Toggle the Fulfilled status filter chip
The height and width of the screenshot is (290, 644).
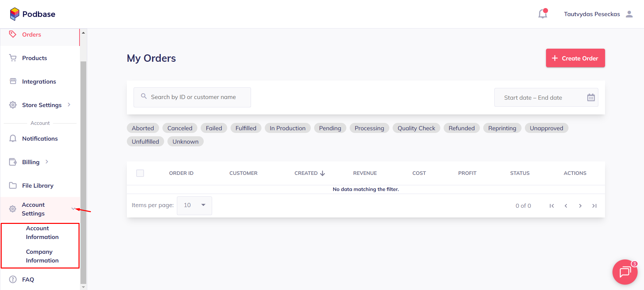click(x=246, y=128)
